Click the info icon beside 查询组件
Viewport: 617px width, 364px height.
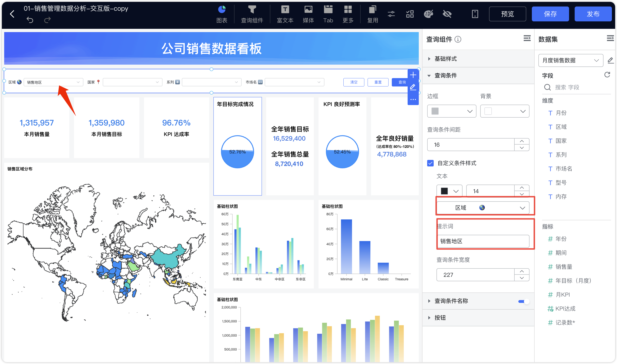coord(458,39)
